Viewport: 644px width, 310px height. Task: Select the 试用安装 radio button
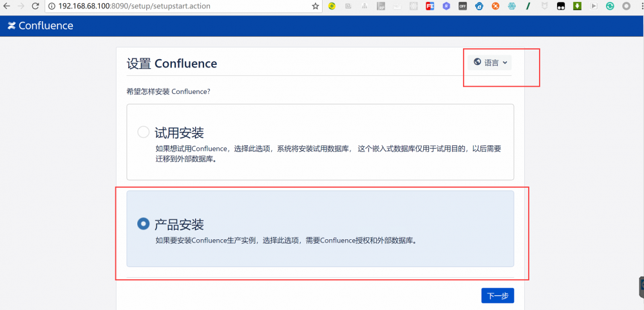tap(144, 132)
